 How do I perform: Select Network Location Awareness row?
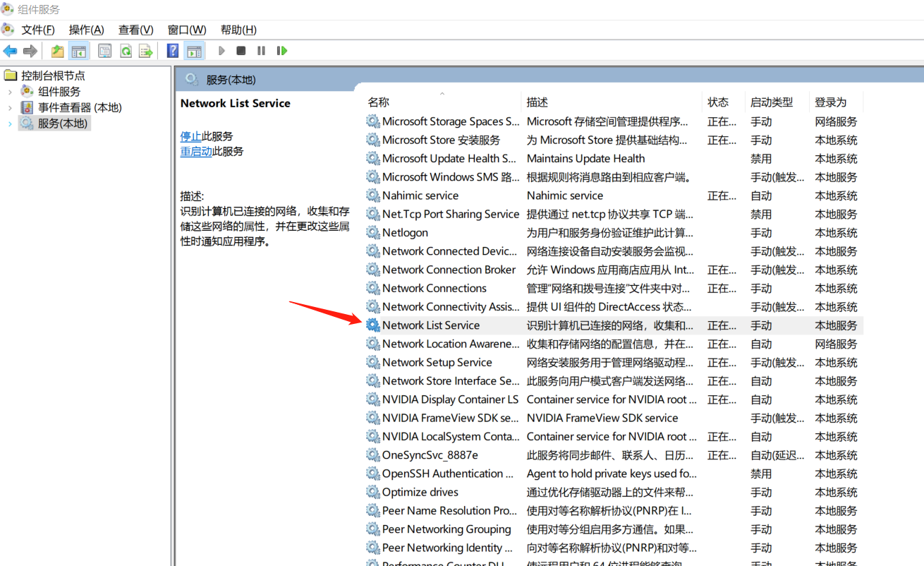(x=614, y=344)
